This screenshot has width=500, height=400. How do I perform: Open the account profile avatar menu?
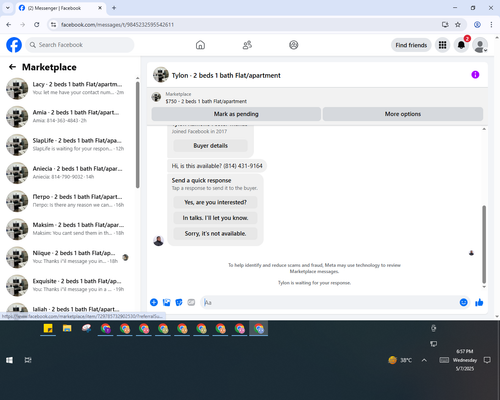pyautogui.click(x=480, y=45)
